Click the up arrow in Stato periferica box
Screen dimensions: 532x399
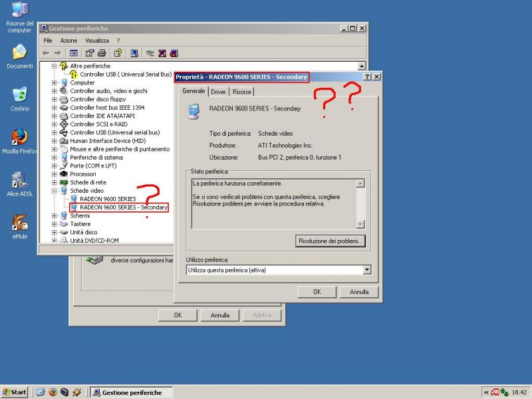click(x=360, y=184)
